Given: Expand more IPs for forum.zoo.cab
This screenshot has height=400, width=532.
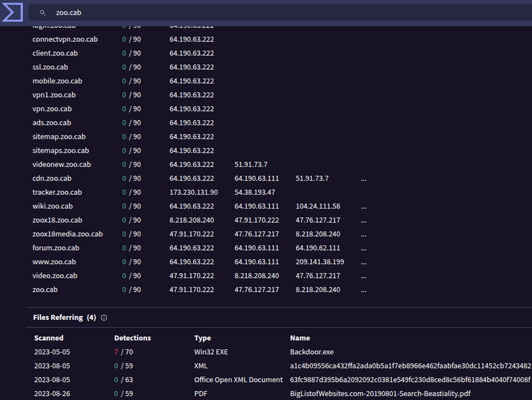Looking at the screenshot, I should [363, 248].
